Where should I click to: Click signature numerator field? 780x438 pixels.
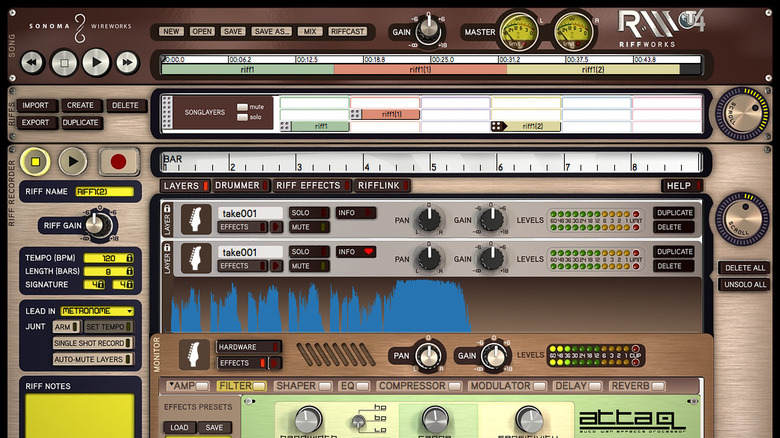(95, 285)
